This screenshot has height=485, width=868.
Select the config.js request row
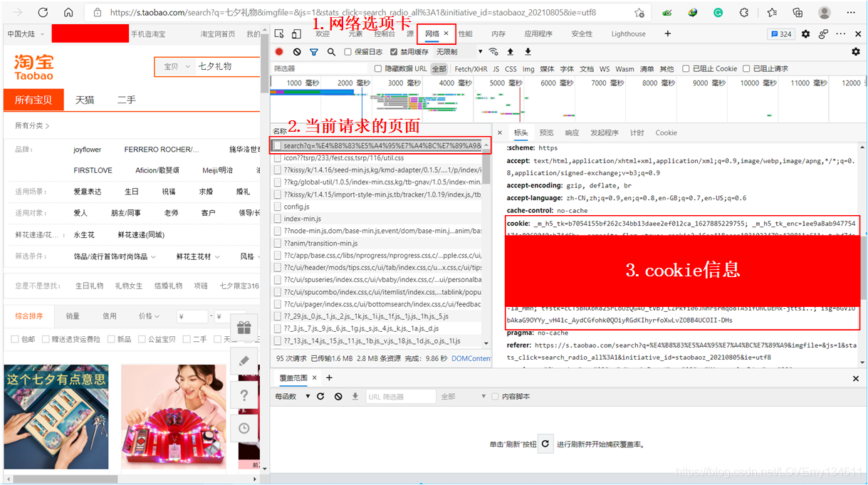381,207
